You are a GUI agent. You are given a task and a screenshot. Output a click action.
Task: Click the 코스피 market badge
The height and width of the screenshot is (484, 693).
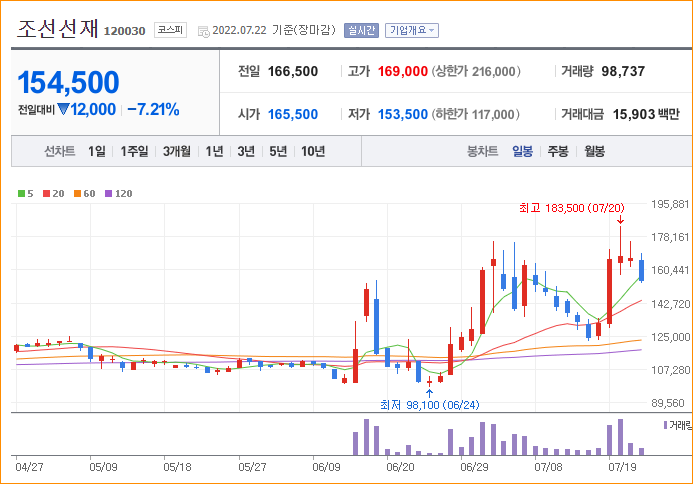(x=170, y=30)
